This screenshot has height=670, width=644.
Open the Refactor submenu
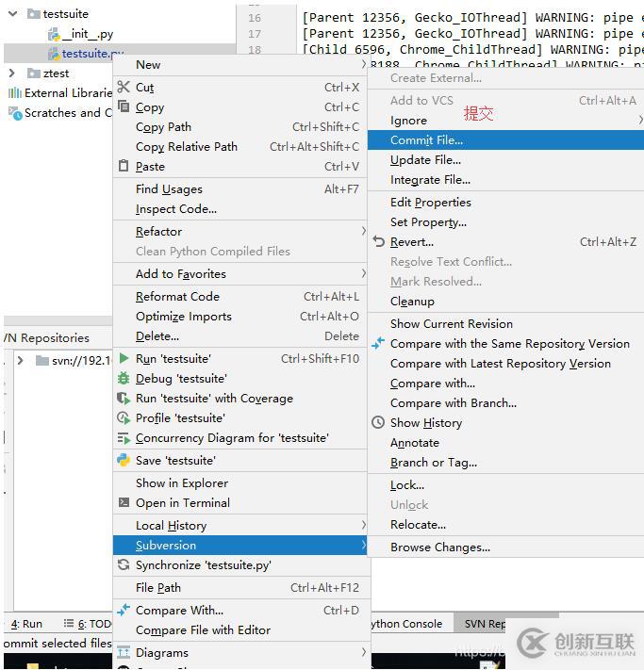point(240,231)
